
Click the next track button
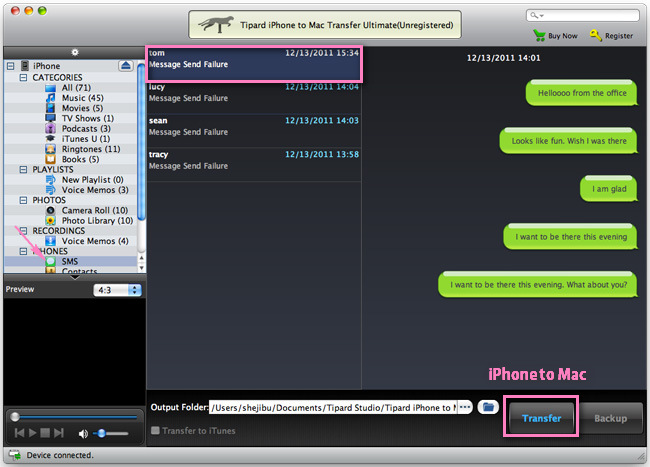click(58, 433)
